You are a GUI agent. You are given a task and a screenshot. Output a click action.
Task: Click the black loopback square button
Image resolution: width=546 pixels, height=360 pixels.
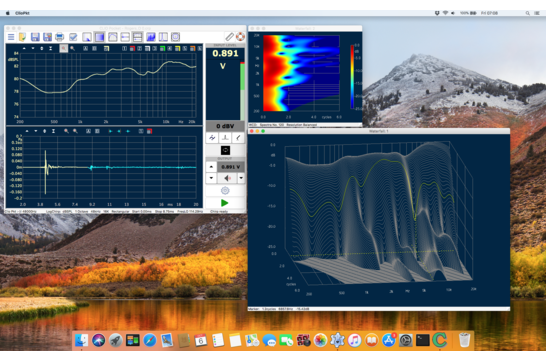click(x=225, y=150)
